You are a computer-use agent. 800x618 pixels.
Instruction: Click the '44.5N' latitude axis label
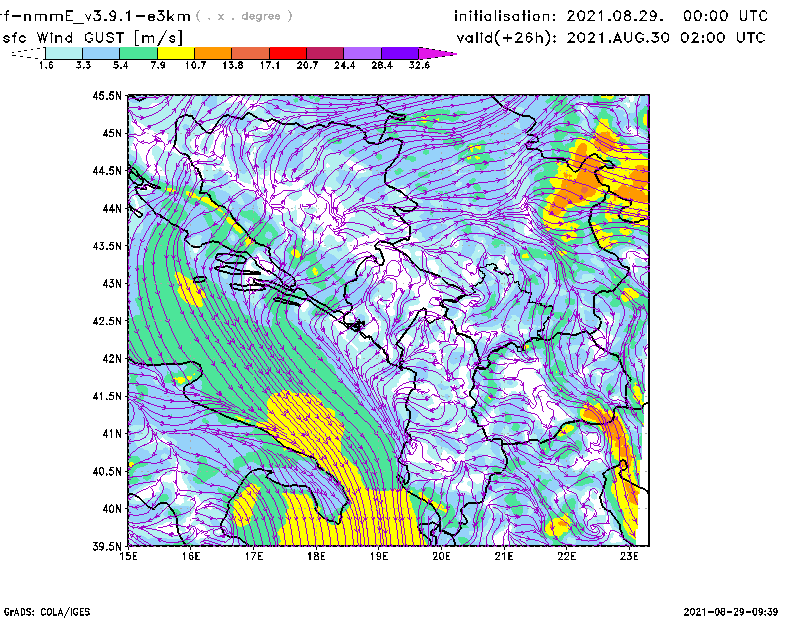[x=107, y=170]
